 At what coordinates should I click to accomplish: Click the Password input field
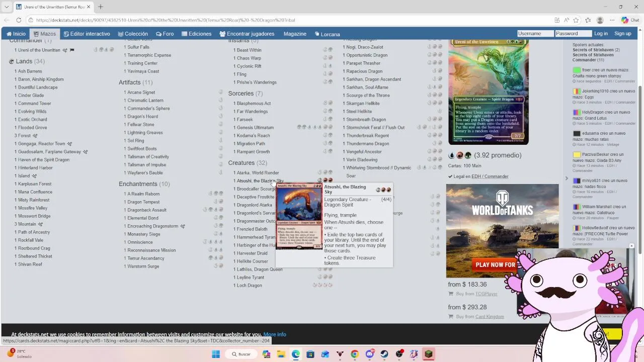(x=573, y=34)
